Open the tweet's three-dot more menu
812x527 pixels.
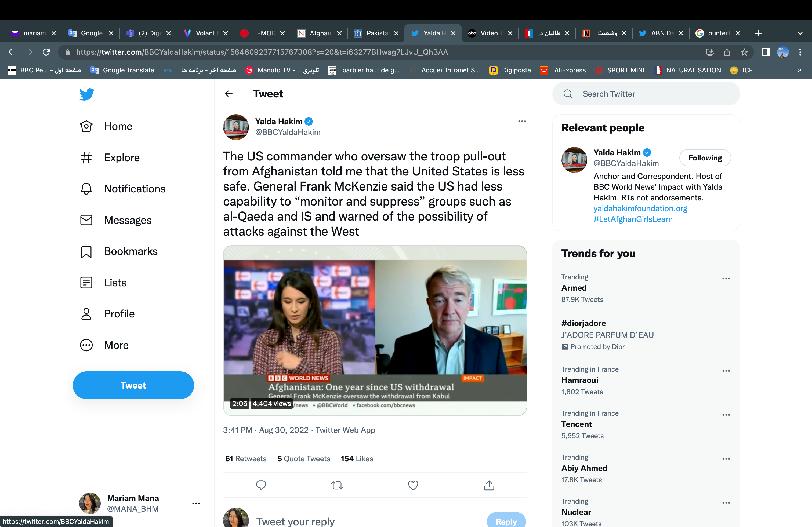[522, 121]
